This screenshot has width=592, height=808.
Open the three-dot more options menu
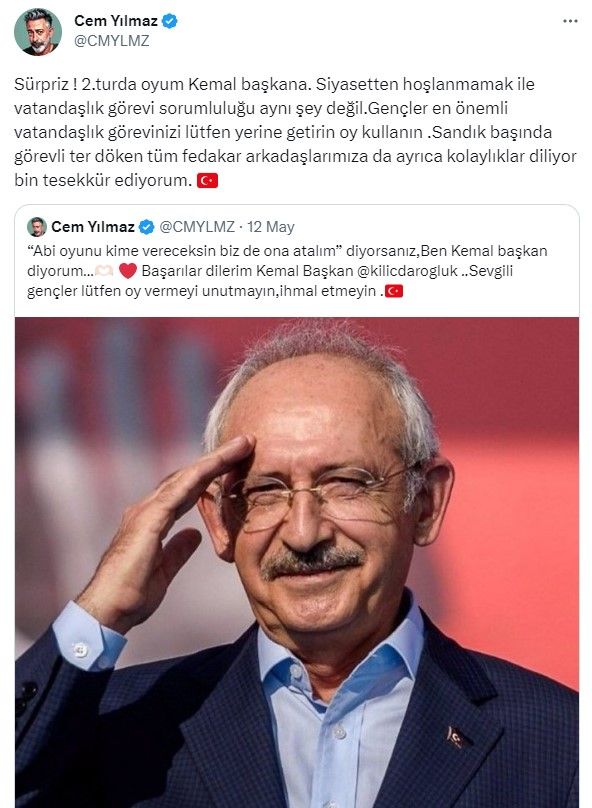click(570, 21)
